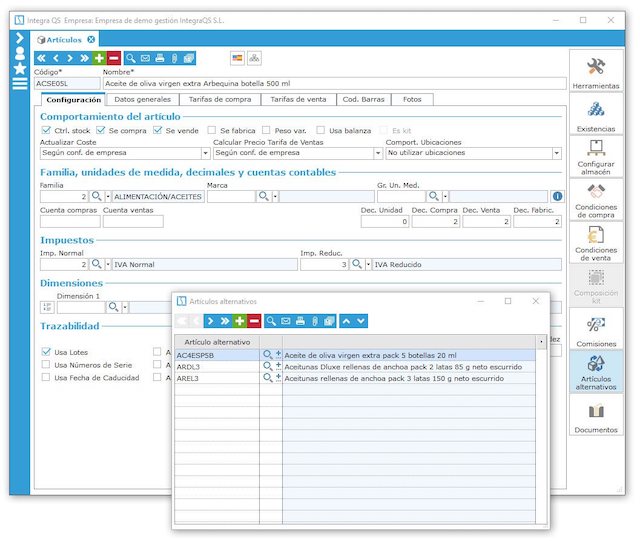Click the Código field ACSE0SL

(x=67, y=84)
